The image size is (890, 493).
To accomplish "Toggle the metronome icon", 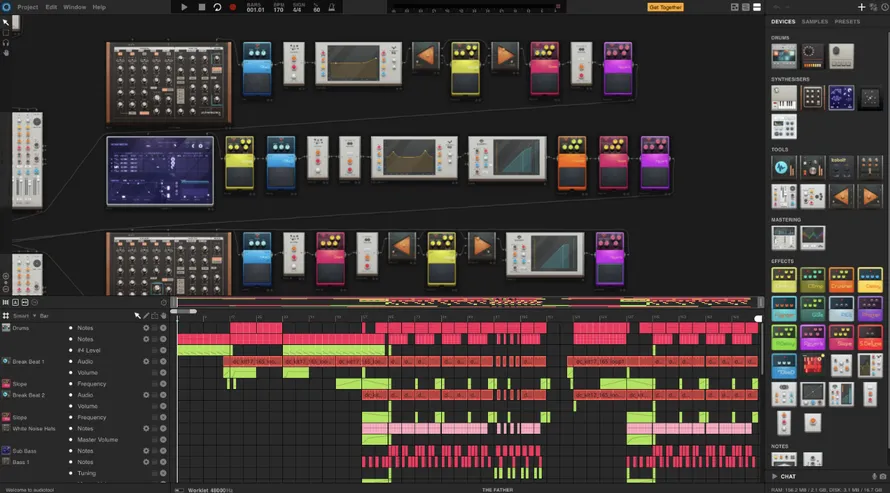I will 331,7.
